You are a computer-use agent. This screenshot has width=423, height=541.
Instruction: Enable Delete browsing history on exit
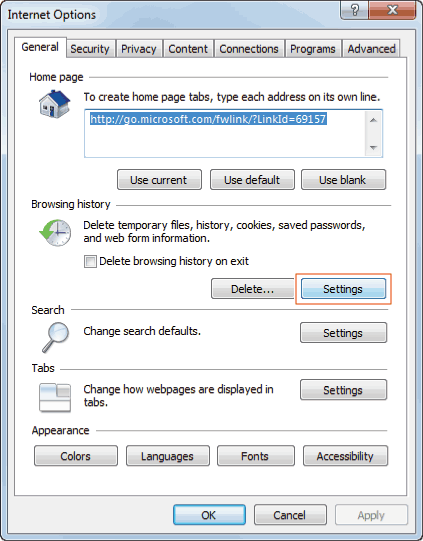(x=90, y=261)
